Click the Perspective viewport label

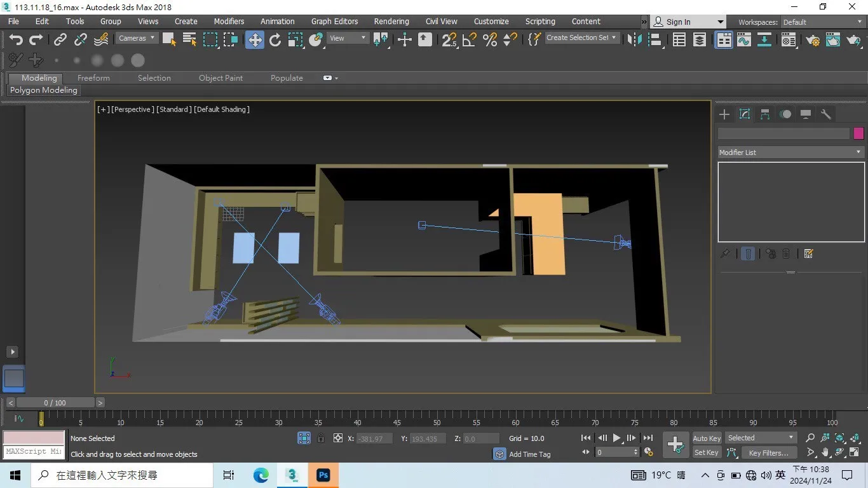(x=132, y=109)
